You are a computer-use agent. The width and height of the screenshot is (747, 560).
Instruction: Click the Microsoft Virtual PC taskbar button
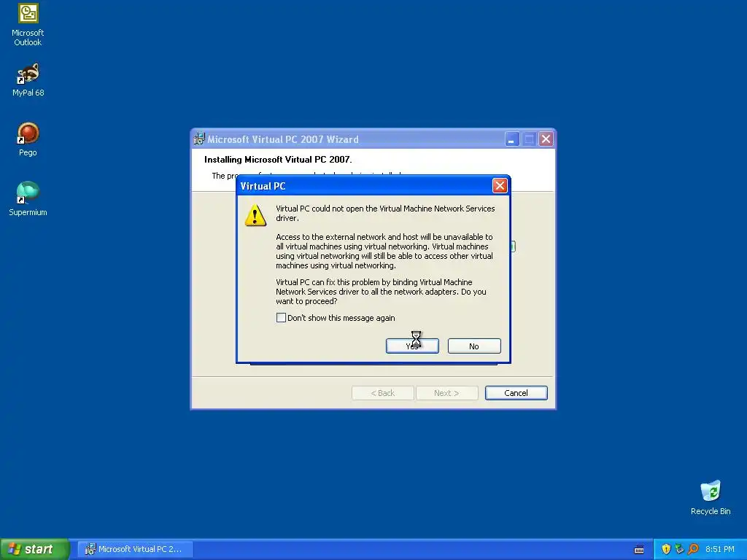pos(135,549)
